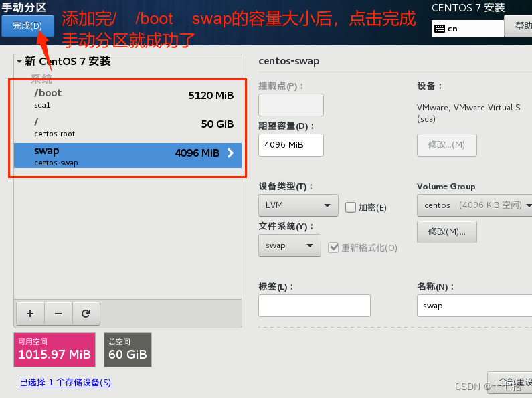Select the swap centos-swap partition row
Viewport: 532px width, 398px height.
coord(128,155)
